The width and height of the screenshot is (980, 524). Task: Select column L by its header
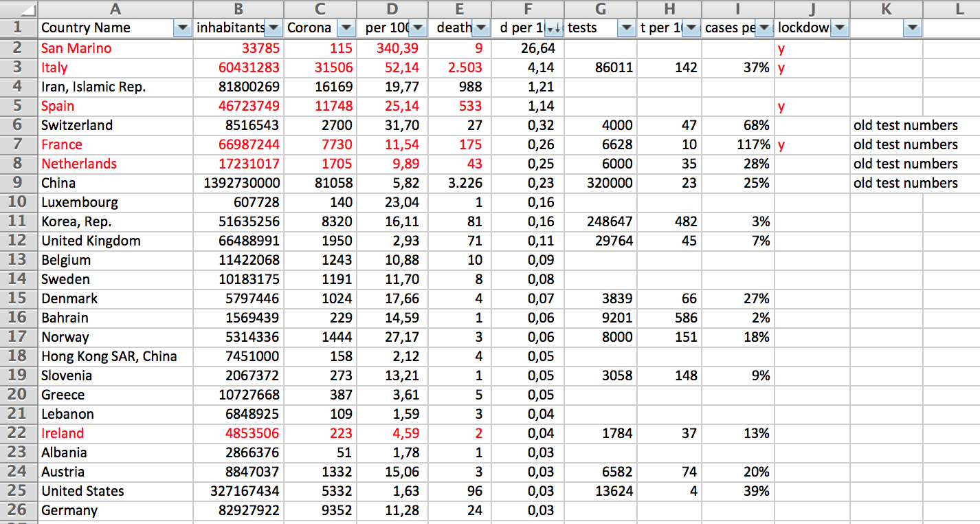pyautogui.click(x=959, y=9)
